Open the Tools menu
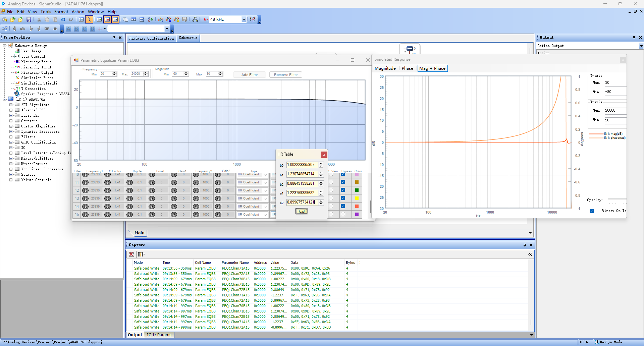 coord(46,11)
